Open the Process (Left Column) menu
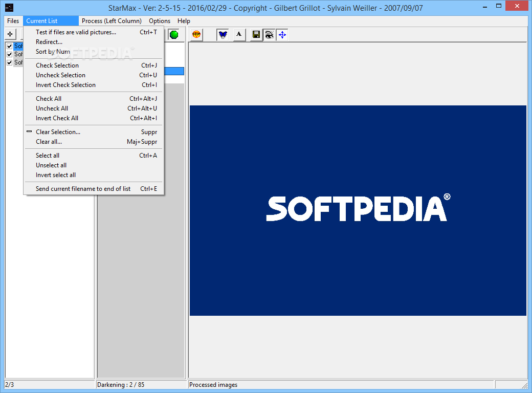Screen dimensions: 532x393 point(112,21)
